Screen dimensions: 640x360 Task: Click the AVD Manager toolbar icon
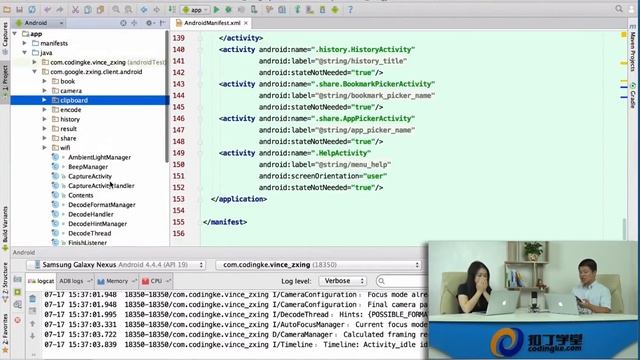[310, 9]
